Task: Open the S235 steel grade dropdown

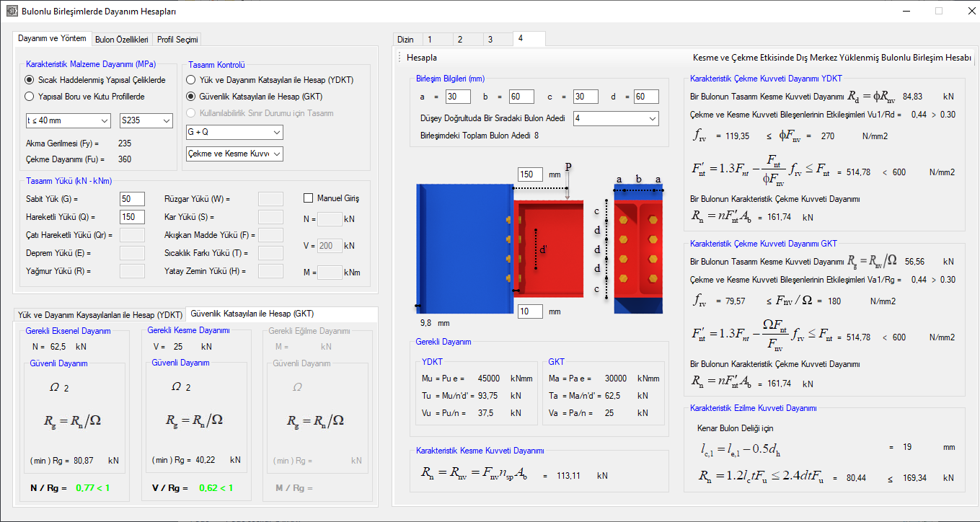Action: click(146, 121)
